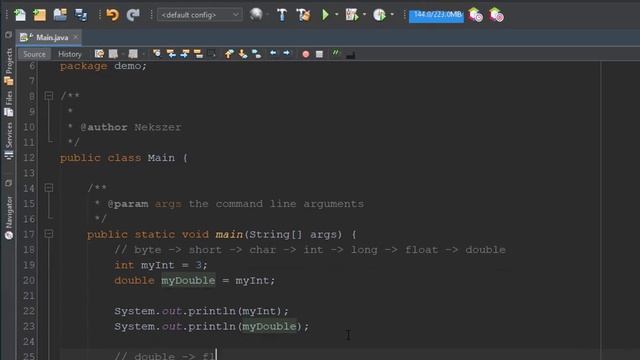The height and width of the screenshot is (360, 640).
Task: Jump to Last Edit location icon
Action: click(x=99, y=54)
